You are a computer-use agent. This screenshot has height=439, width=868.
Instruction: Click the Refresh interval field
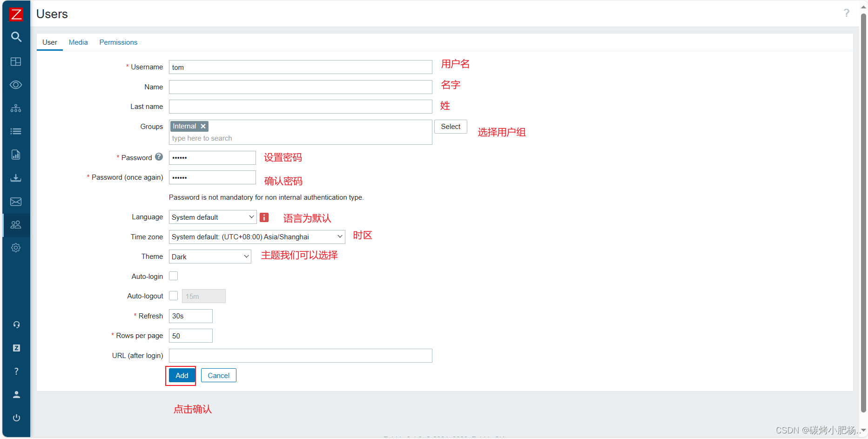pyautogui.click(x=191, y=316)
